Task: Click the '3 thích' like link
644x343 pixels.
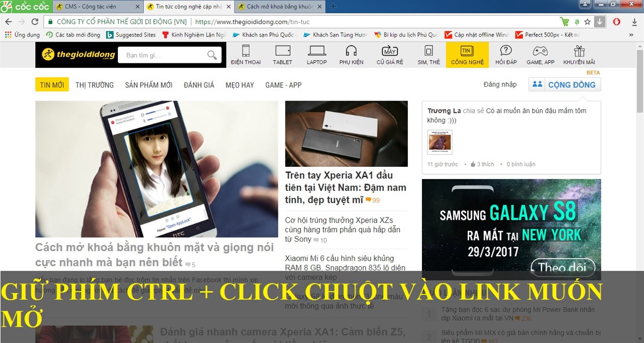Action: (482, 164)
